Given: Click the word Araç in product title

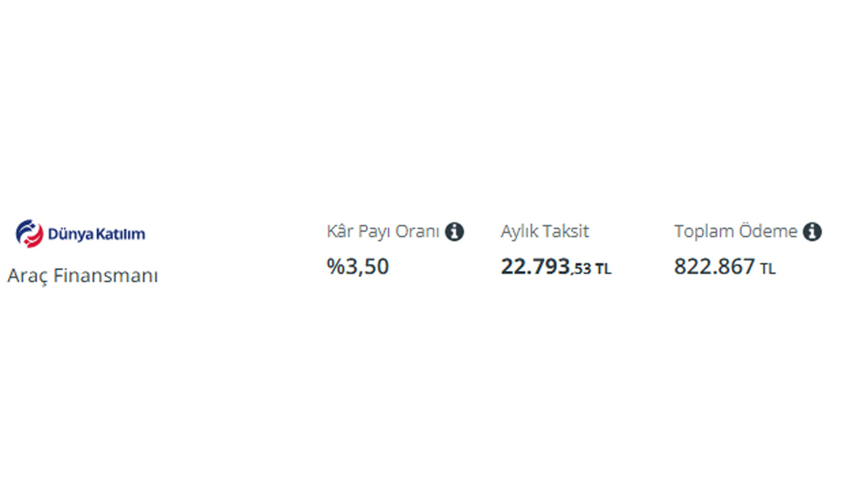Looking at the screenshot, I should [28, 276].
